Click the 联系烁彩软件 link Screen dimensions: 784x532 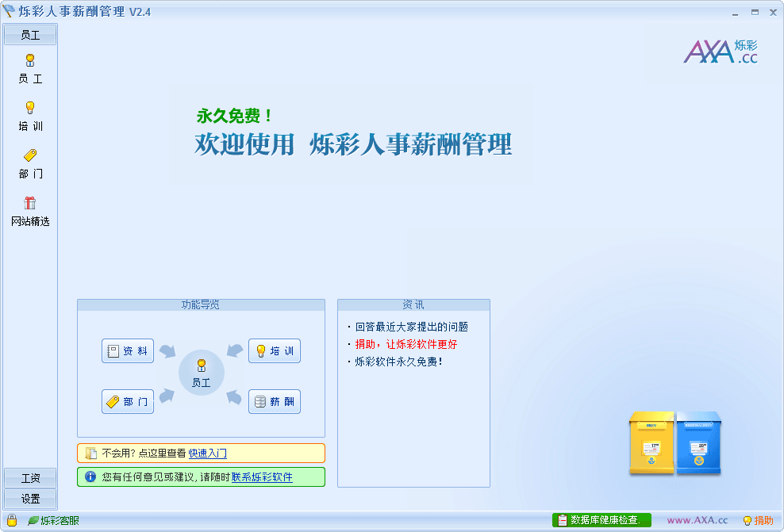(262, 477)
